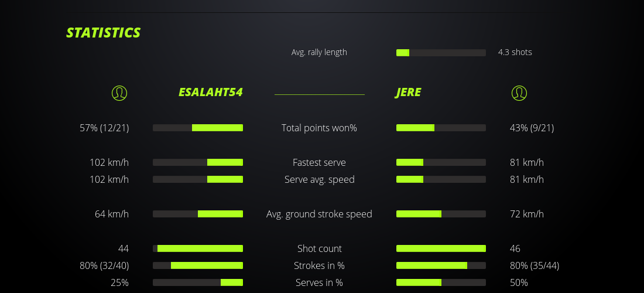Viewport: 644px width, 293px height.
Task: Click the profile icon beside ESALAHT54
Action: point(119,93)
